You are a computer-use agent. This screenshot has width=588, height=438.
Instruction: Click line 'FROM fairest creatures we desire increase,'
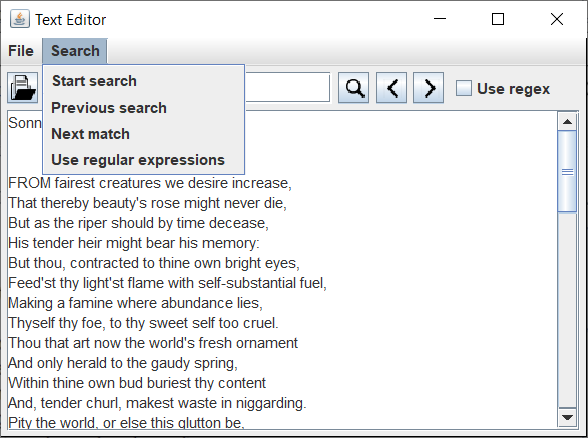[x=150, y=183]
